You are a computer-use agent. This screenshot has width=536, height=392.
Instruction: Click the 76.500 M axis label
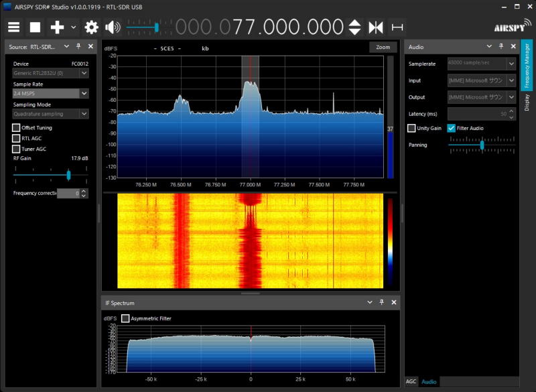click(x=180, y=184)
